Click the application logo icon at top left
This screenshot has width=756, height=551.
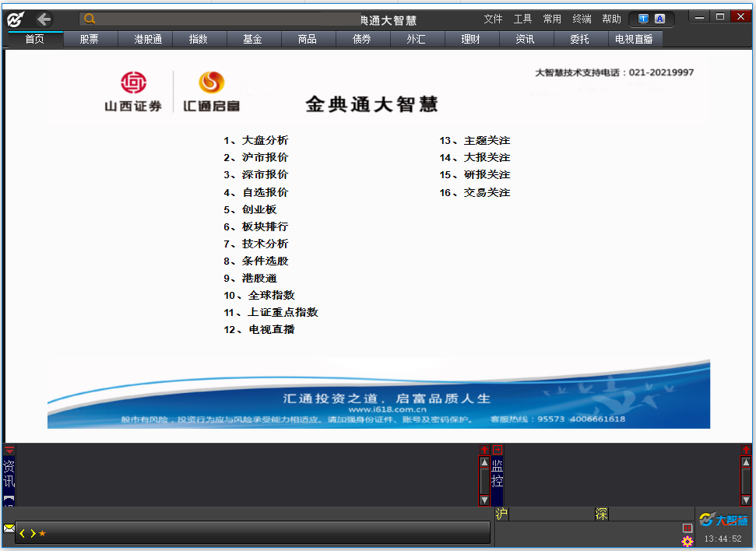pyautogui.click(x=16, y=19)
